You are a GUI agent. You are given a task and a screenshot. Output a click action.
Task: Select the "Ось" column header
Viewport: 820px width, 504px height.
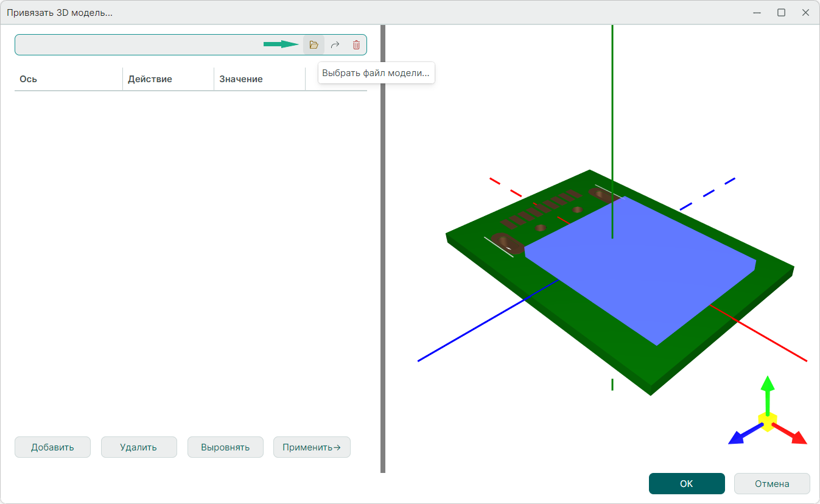pos(68,79)
